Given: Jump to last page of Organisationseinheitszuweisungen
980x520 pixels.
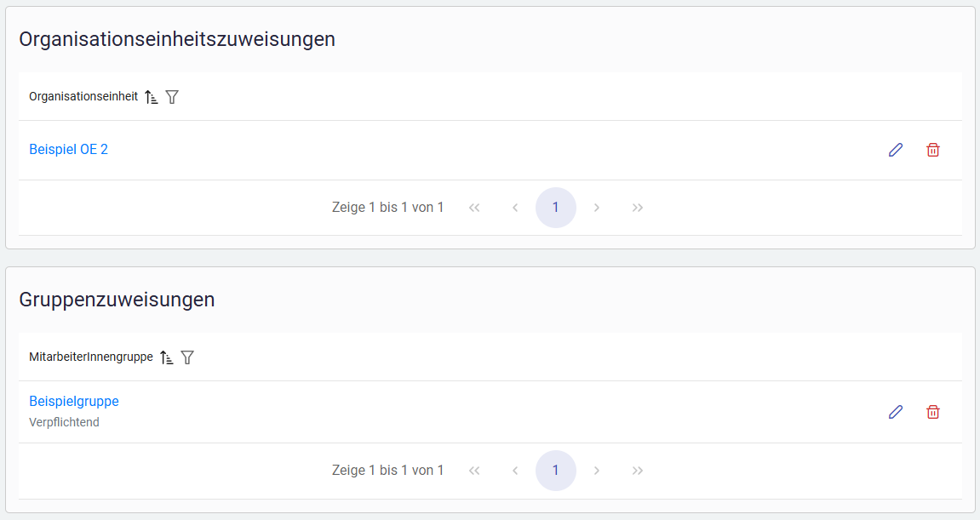Looking at the screenshot, I should (x=638, y=208).
